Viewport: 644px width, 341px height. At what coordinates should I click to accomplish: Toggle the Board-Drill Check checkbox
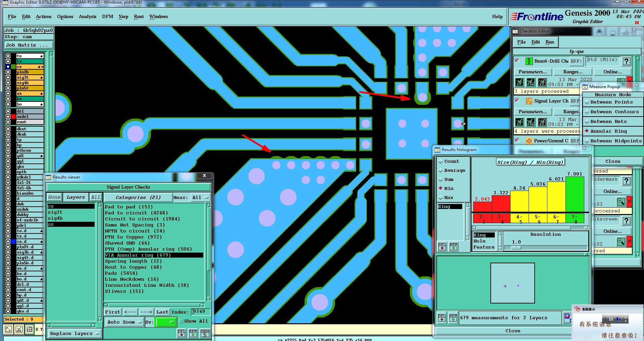click(517, 60)
